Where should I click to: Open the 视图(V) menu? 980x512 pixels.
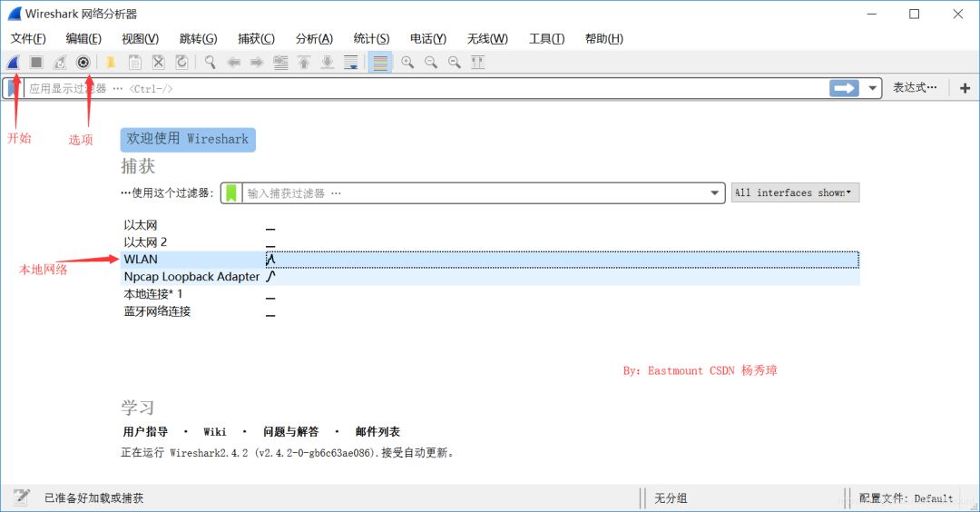point(140,39)
